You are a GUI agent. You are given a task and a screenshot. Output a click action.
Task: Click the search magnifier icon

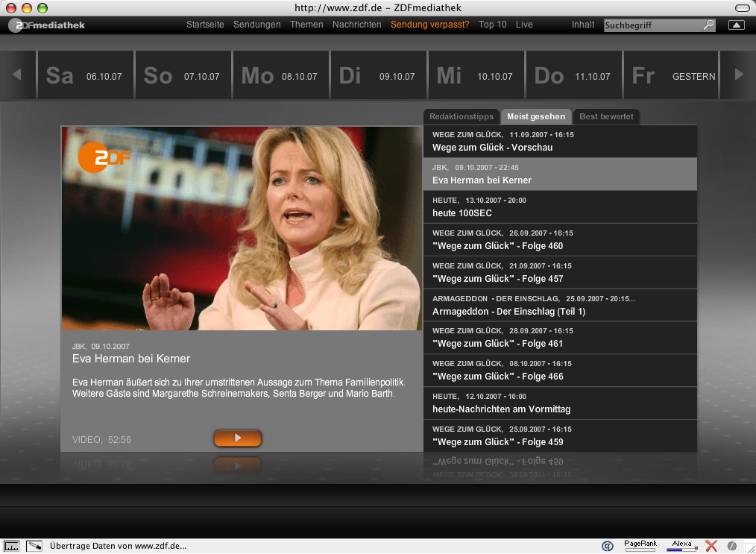tap(708, 25)
